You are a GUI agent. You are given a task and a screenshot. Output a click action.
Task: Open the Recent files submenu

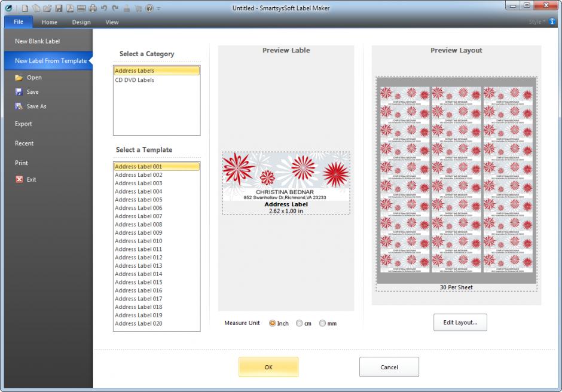(x=25, y=143)
